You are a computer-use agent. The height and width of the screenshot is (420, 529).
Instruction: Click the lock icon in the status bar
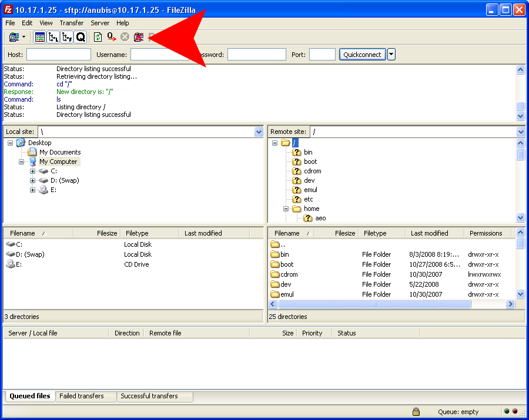pos(416,412)
